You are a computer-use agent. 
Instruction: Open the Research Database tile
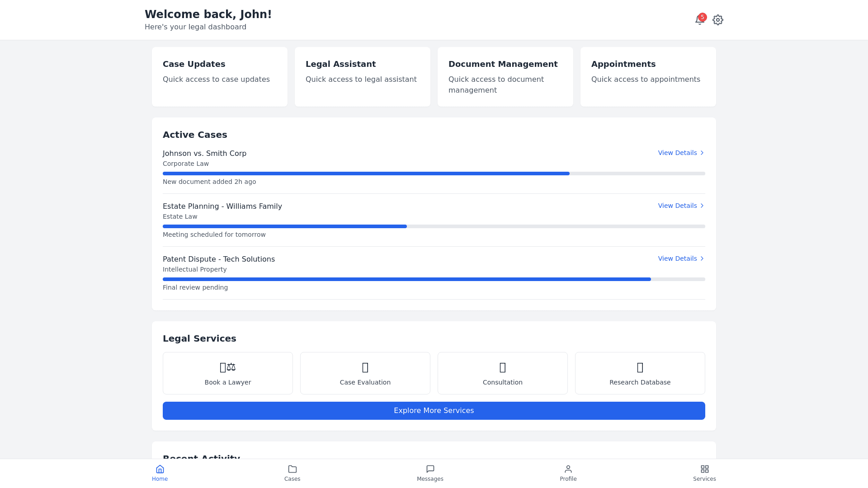pos(640,373)
